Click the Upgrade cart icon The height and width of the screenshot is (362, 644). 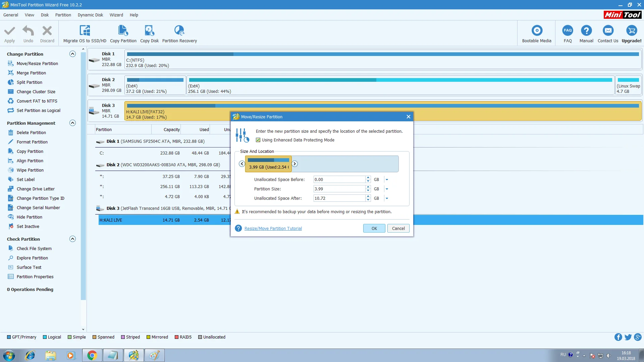click(x=631, y=31)
